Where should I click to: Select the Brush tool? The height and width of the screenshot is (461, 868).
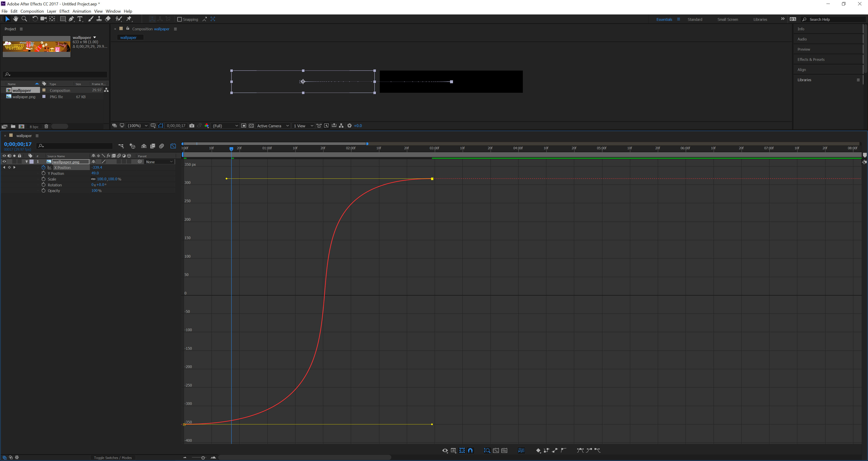point(91,19)
